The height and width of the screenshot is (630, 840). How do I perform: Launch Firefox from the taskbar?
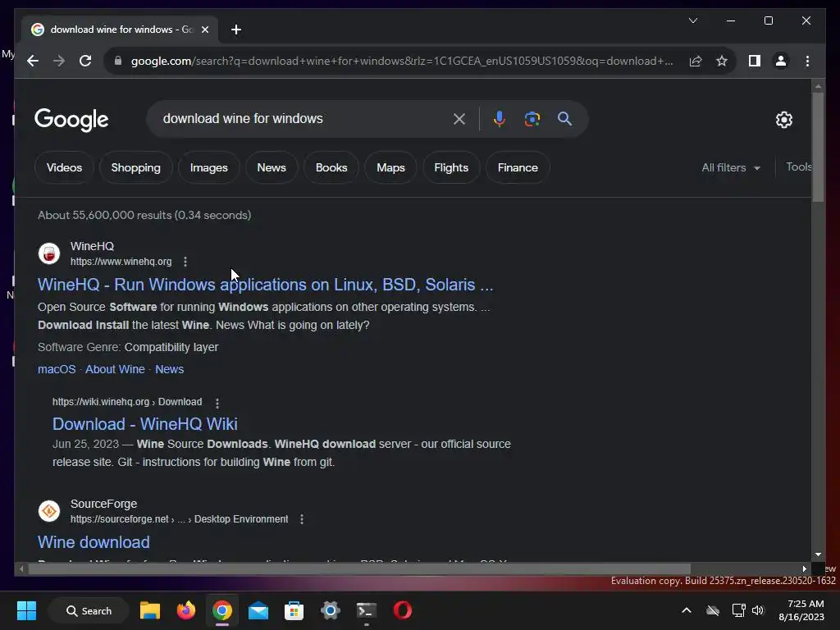point(186,610)
